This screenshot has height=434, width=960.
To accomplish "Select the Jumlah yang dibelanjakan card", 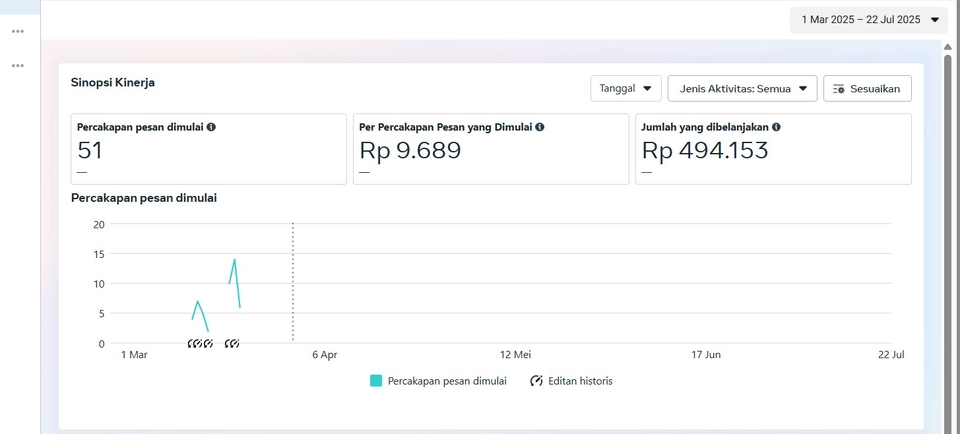I will pos(772,149).
